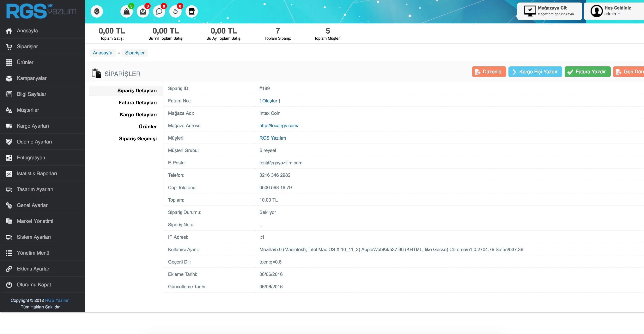Click the storefront icon in header
The height and width of the screenshot is (334, 644).
coord(191,11)
